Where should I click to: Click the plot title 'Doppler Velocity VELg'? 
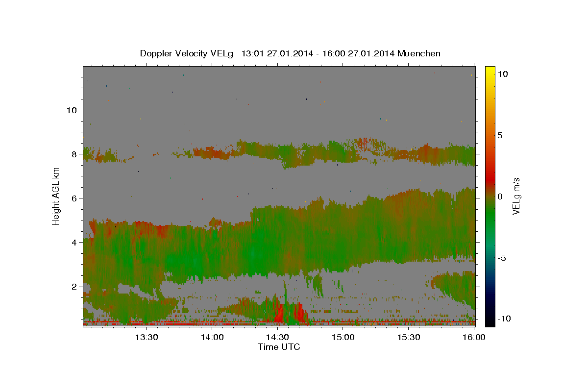[x=187, y=53]
